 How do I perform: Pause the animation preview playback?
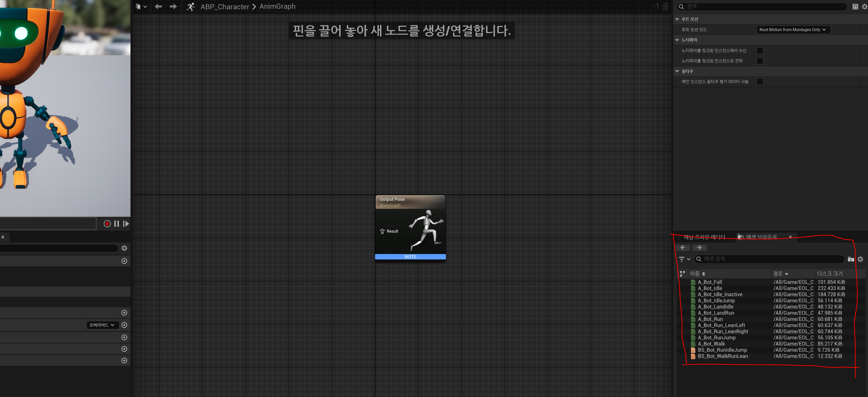(117, 224)
